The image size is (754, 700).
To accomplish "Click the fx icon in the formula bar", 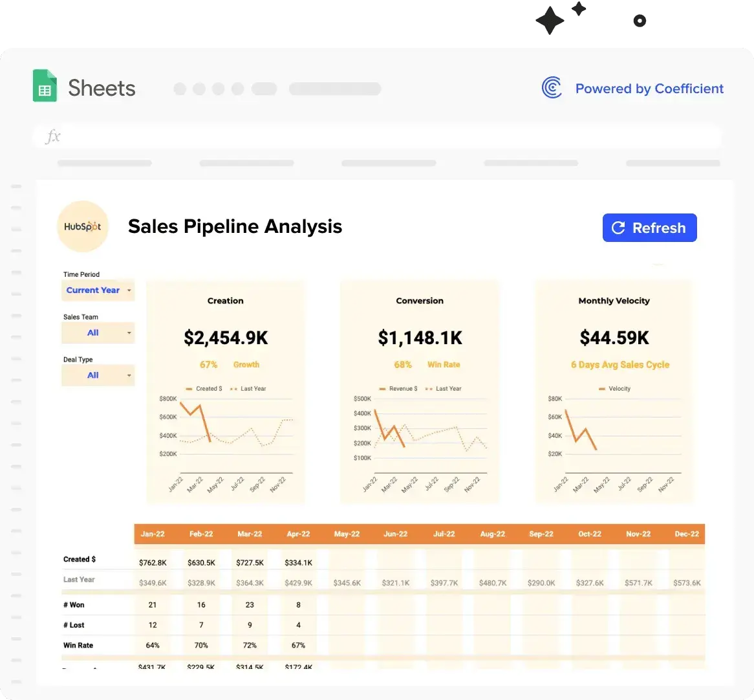I will tap(53, 136).
